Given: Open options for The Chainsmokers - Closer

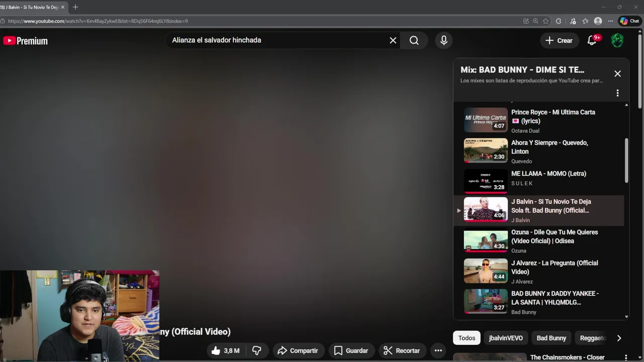Looking at the screenshot, I should pyautogui.click(x=626, y=357).
